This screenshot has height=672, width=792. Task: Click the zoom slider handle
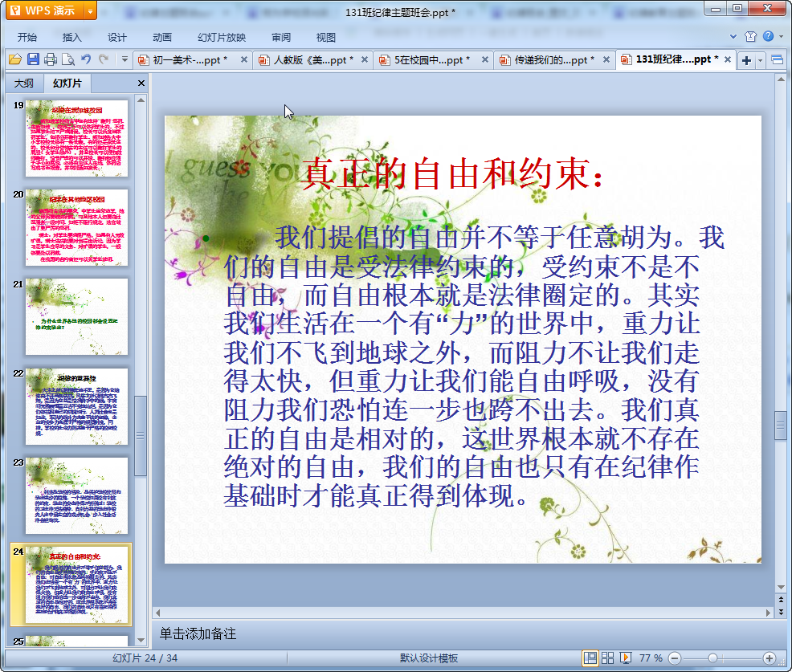click(712, 658)
